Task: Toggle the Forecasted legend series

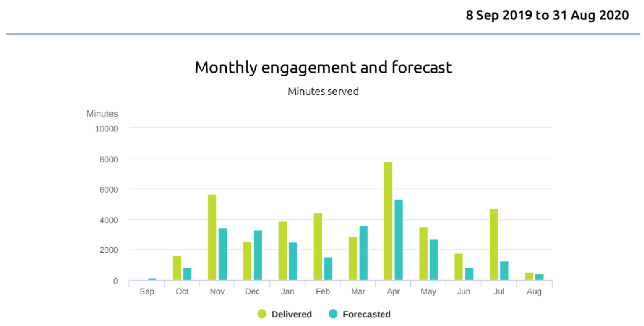Action: tap(366, 314)
